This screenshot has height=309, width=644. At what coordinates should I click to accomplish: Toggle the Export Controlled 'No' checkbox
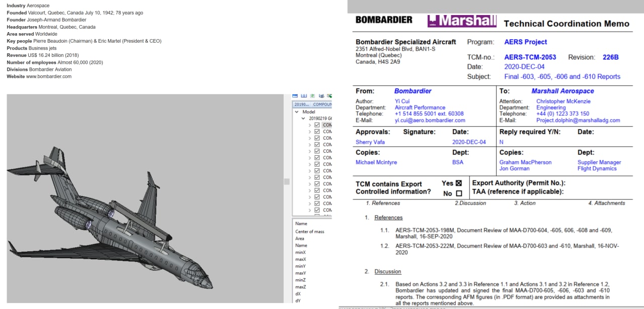click(458, 193)
